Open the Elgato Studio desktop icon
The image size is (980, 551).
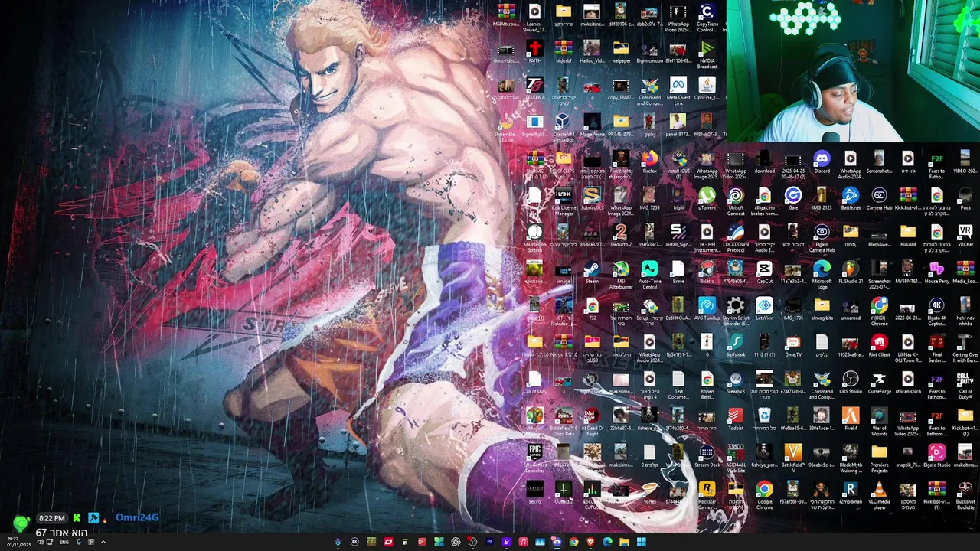(x=936, y=457)
